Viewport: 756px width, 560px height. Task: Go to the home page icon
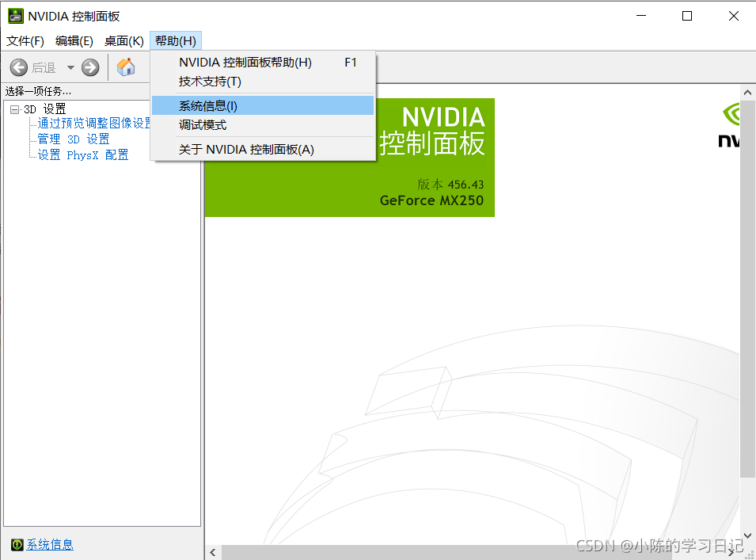point(126,67)
